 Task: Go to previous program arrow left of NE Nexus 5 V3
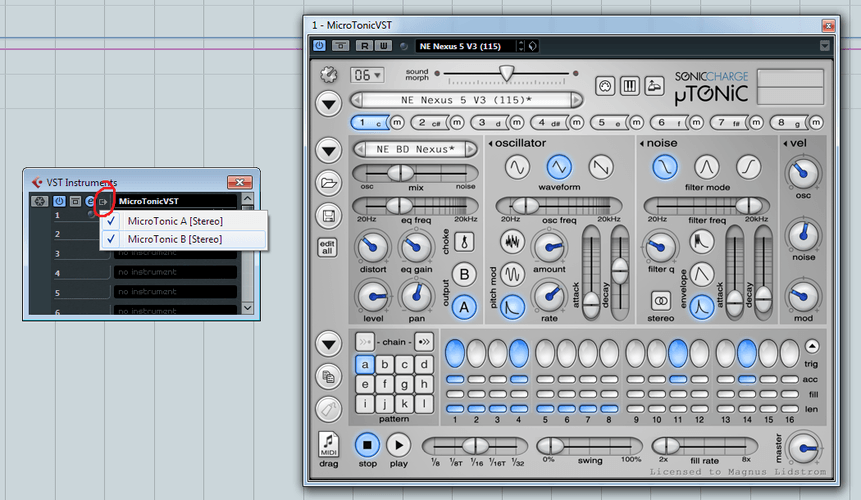tap(357, 100)
